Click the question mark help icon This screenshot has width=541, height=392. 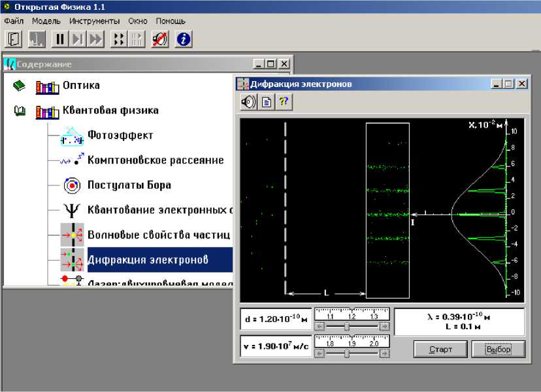tap(284, 102)
